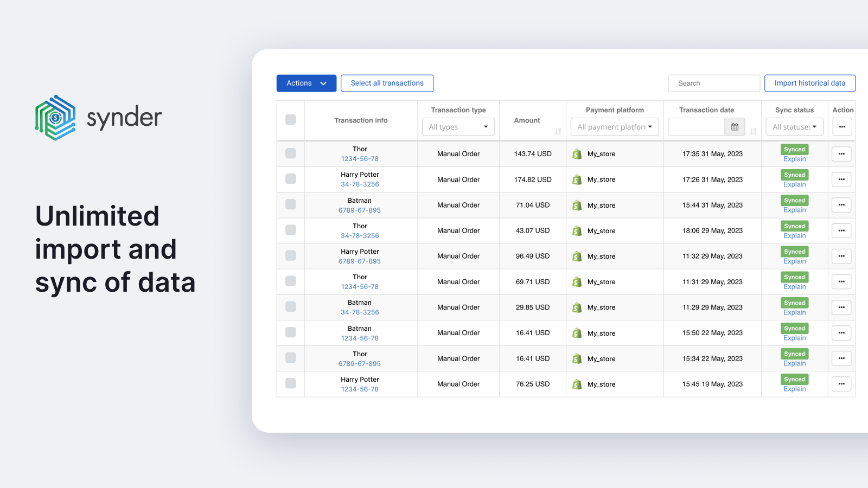Screen dimensions: 868x488
Task: Open the All statuses sync filter dropdown
Action: point(794,126)
